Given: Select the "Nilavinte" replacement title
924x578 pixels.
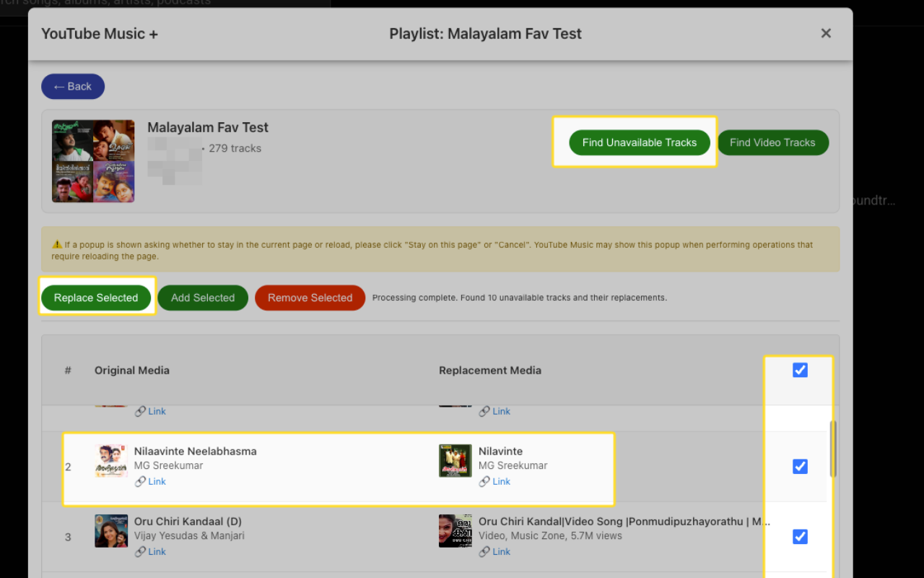Looking at the screenshot, I should [500, 451].
